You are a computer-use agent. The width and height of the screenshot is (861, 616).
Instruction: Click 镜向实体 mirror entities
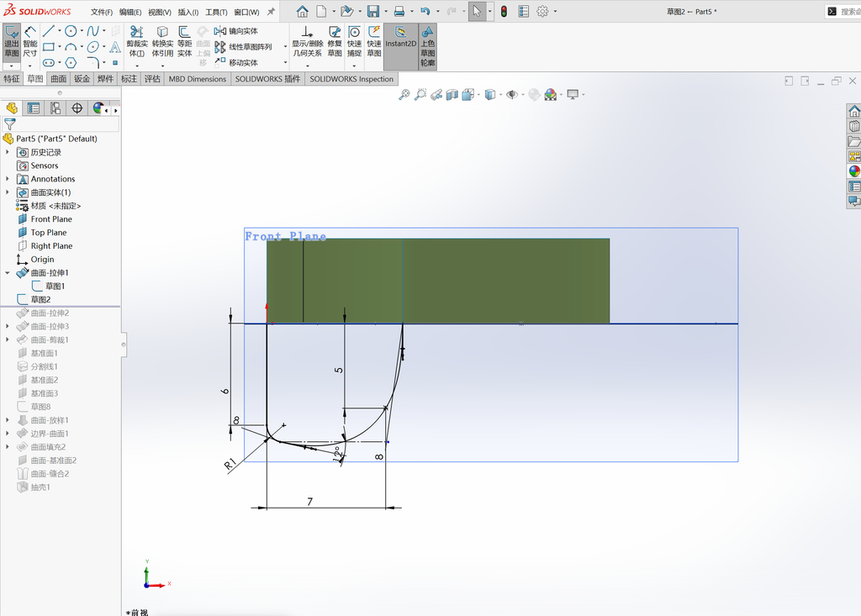(x=236, y=31)
